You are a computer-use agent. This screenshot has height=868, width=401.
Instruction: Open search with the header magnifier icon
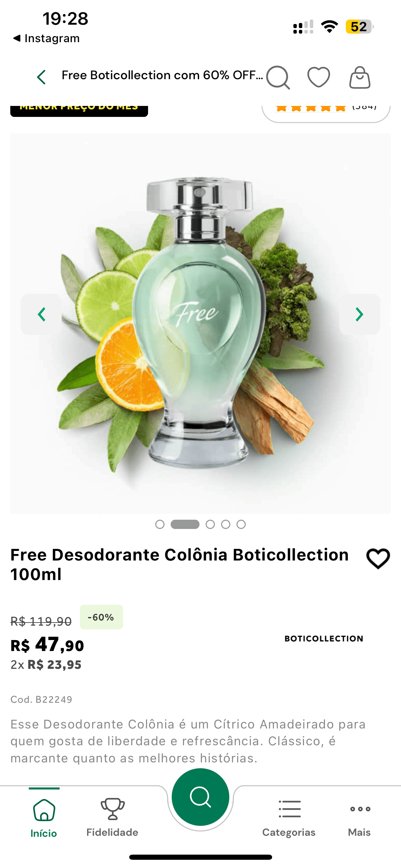tap(278, 77)
